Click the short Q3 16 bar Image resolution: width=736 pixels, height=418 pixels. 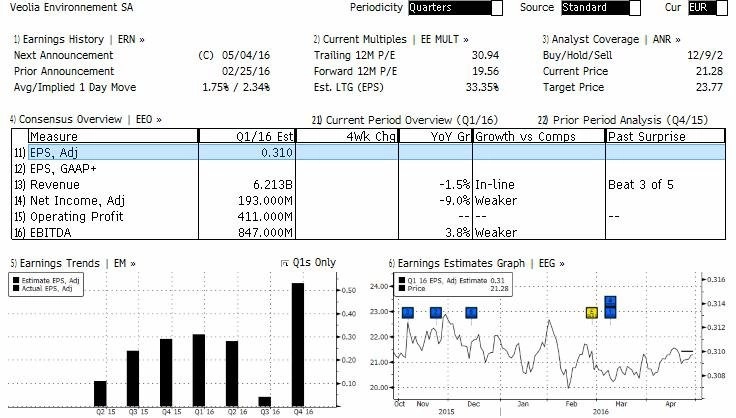pos(265,402)
